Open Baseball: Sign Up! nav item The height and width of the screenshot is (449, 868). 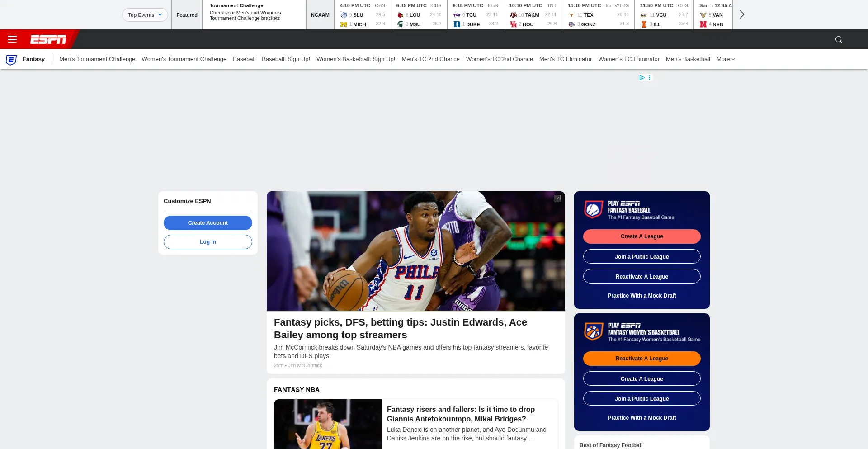click(286, 59)
